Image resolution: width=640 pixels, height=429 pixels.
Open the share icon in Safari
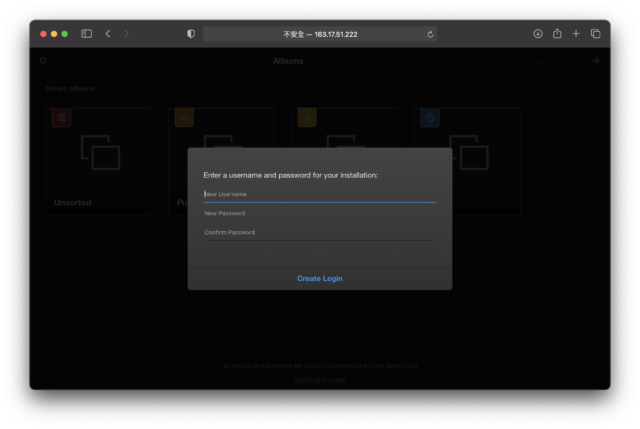[557, 33]
